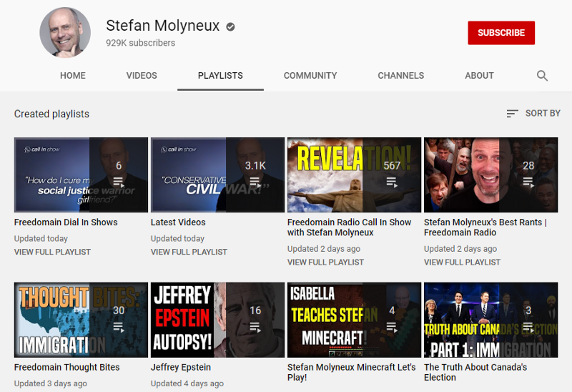Switch to the Home tab
The height and width of the screenshot is (392, 572).
click(73, 76)
